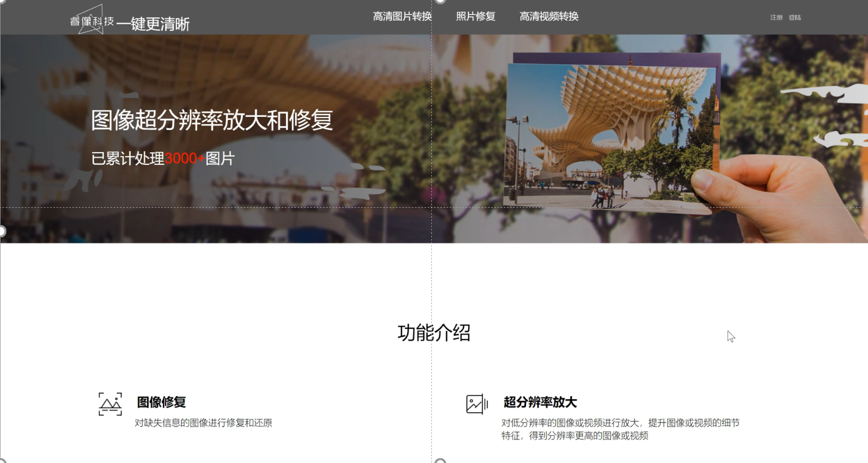The height and width of the screenshot is (463, 868).
Task: Open the 高清视频转换 menu item
Action: (x=549, y=17)
